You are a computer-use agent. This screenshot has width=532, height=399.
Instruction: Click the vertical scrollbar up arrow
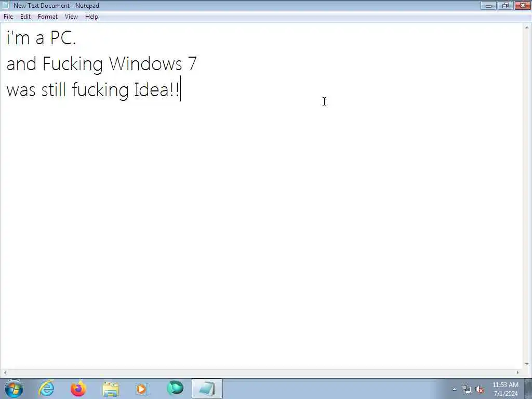(x=527, y=28)
